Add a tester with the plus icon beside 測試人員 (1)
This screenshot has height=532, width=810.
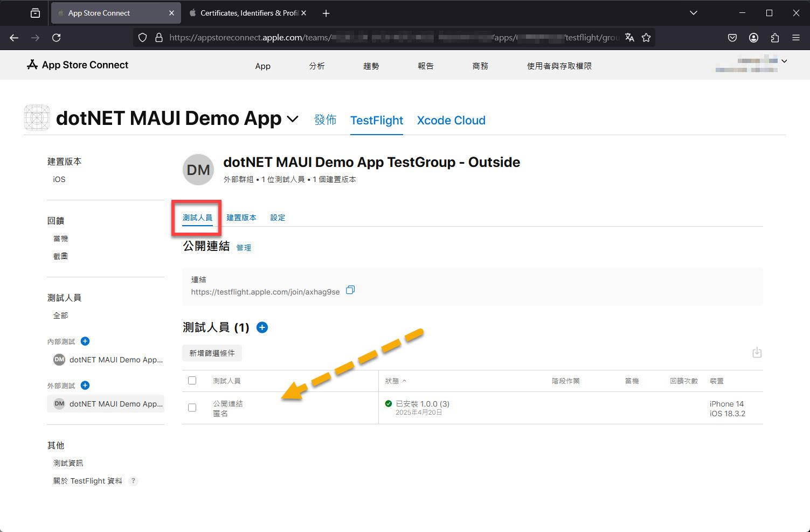click(x=262, y=327)
